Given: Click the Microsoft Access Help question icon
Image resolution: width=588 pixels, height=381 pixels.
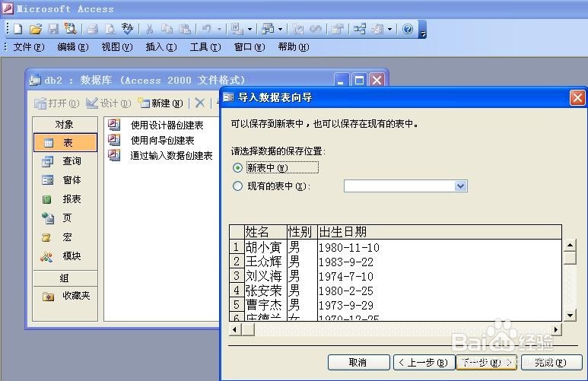Looking at the screenshot, I should tap(408, 29).
